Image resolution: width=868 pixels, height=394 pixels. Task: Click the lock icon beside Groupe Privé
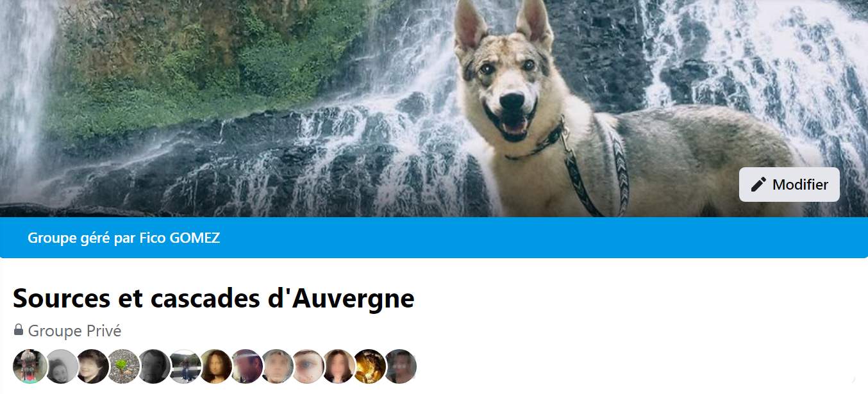19,330
